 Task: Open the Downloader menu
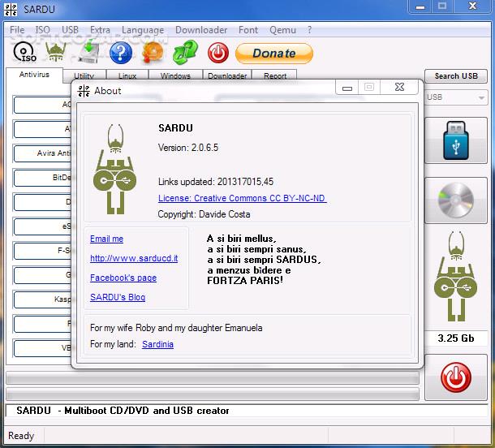pyautogui.click(x=201, y=30)
